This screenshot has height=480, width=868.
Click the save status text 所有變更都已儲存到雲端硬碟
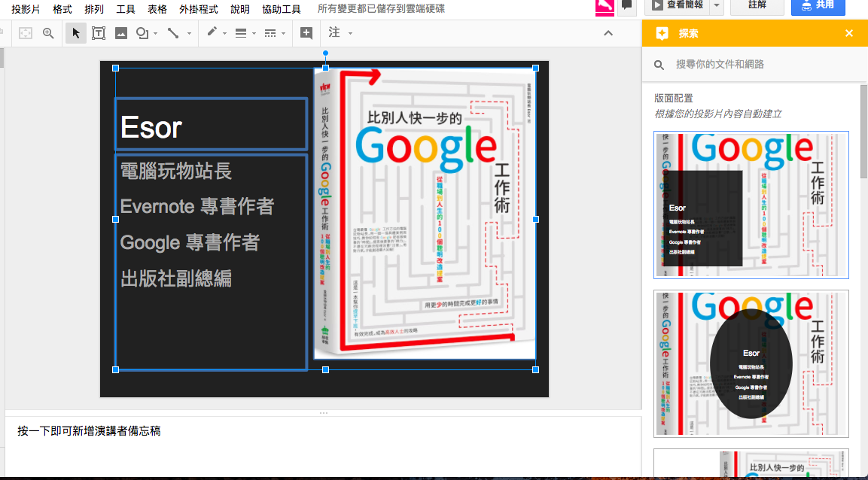tap(381, 9)
